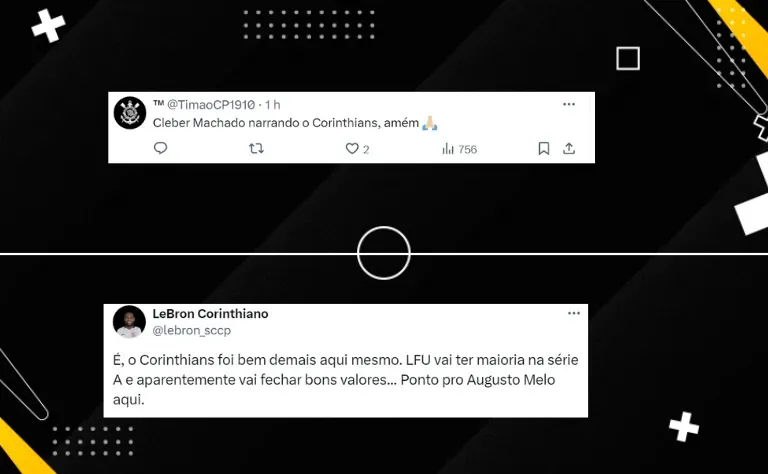
Task: Open the @TimaoCP1910 handle link
Action: tap(211, 104)
